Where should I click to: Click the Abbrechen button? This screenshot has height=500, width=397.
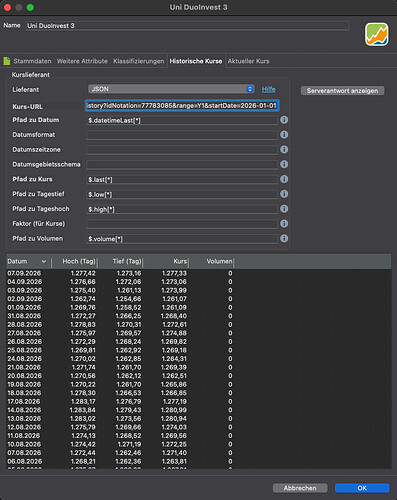tap(300, 488)
